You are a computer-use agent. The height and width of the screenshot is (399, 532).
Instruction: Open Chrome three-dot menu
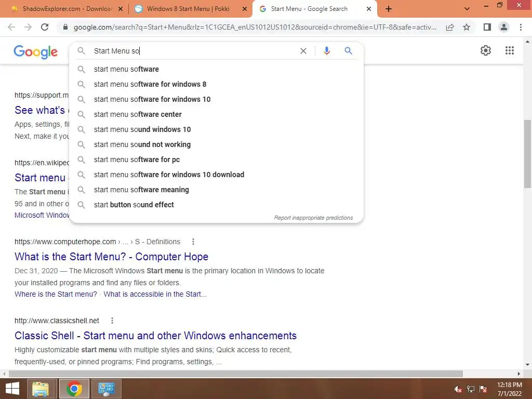521,27
